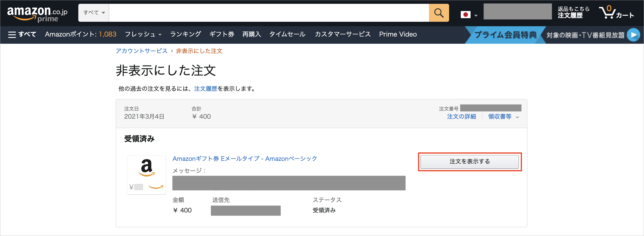Expand the 領収書等 receipt dropdown
The height and width of the screenshot is (236, 644).
point(503,117)
